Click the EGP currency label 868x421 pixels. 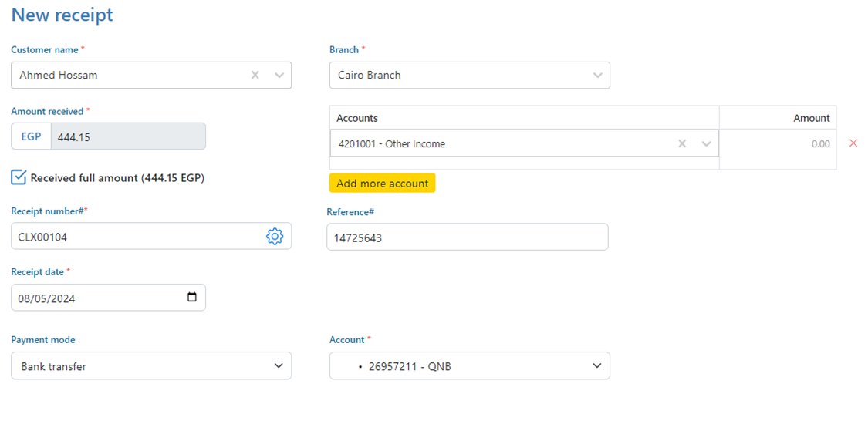tap(31, 136)
